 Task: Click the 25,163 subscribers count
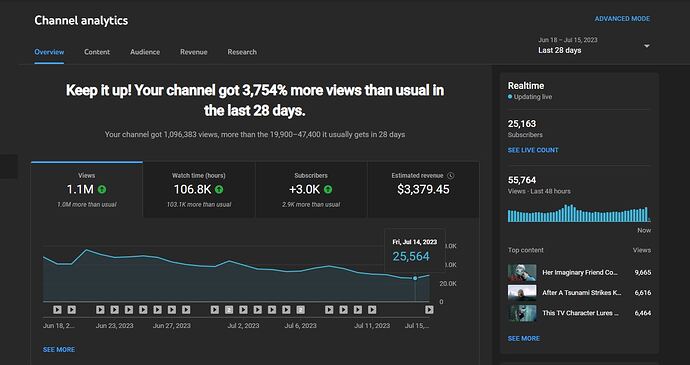point(522,124)
